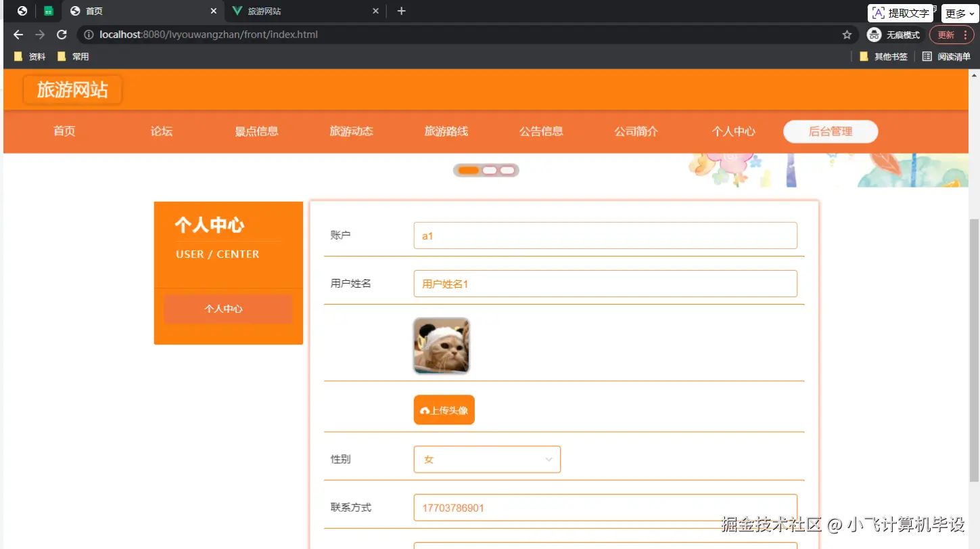980x549 pixels.
Task: Click the browser forward arrow
Action: (x=40, y=35)
